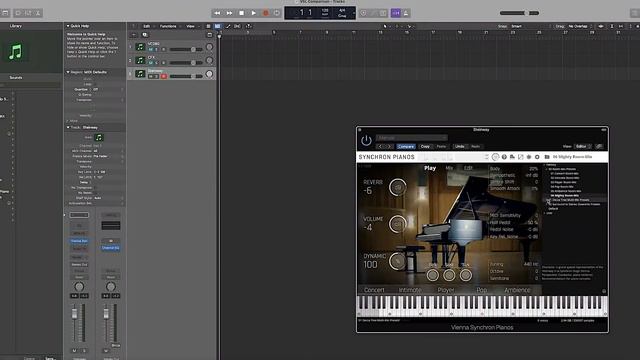Viewport: 640px width, 360px height.
Task: Mute the VC280 track
Action: click(x=151, y=49)
